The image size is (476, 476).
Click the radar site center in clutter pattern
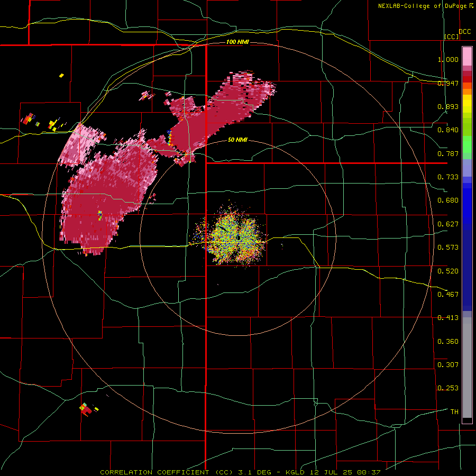click(x=239, y=237)
